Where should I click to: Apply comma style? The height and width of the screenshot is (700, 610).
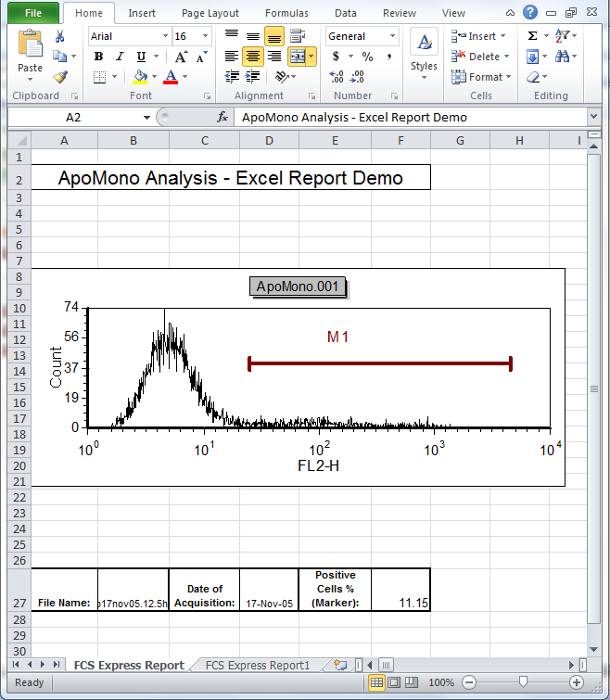389,57
